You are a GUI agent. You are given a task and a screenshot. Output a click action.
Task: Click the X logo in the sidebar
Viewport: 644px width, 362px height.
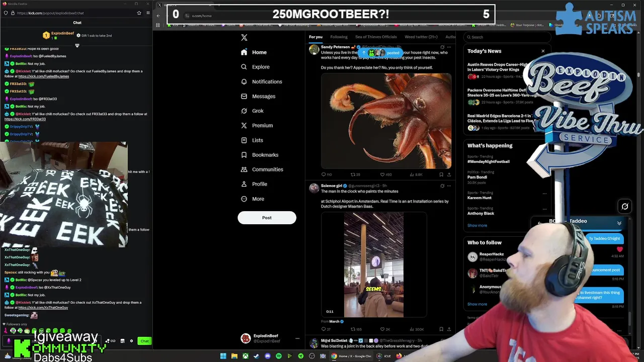point(244,37)
